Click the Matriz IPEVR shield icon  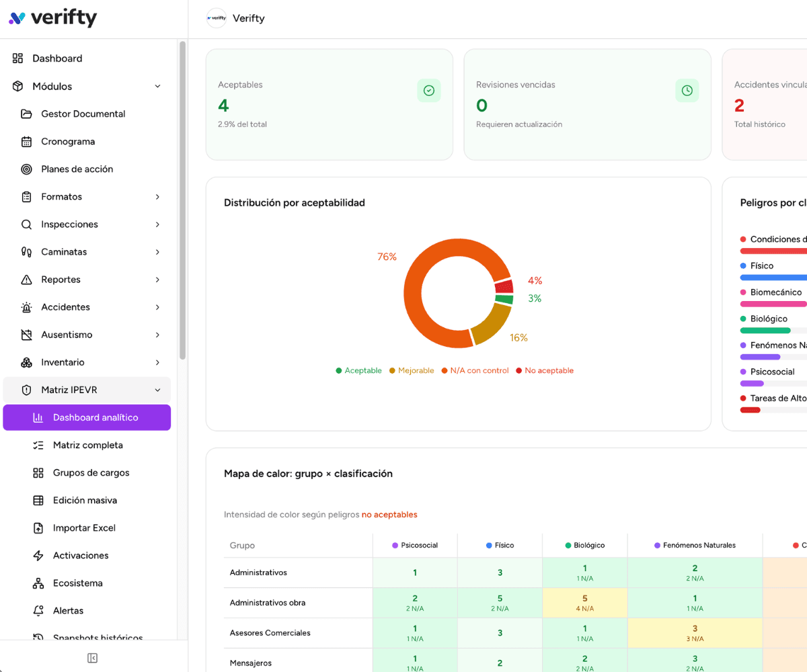pos(27,390)
